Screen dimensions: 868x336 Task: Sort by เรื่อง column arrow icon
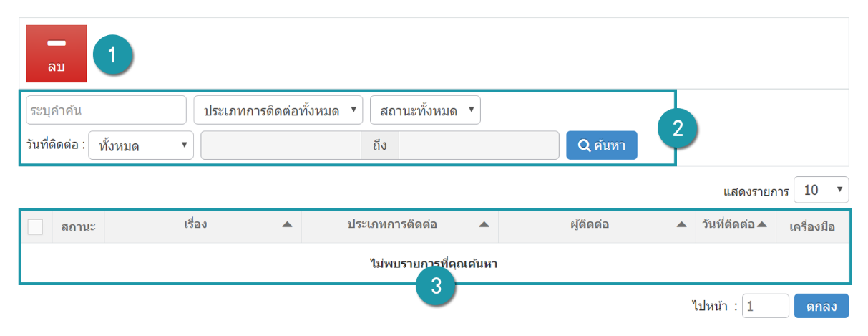pyautogui.click(x=287, y=225)
